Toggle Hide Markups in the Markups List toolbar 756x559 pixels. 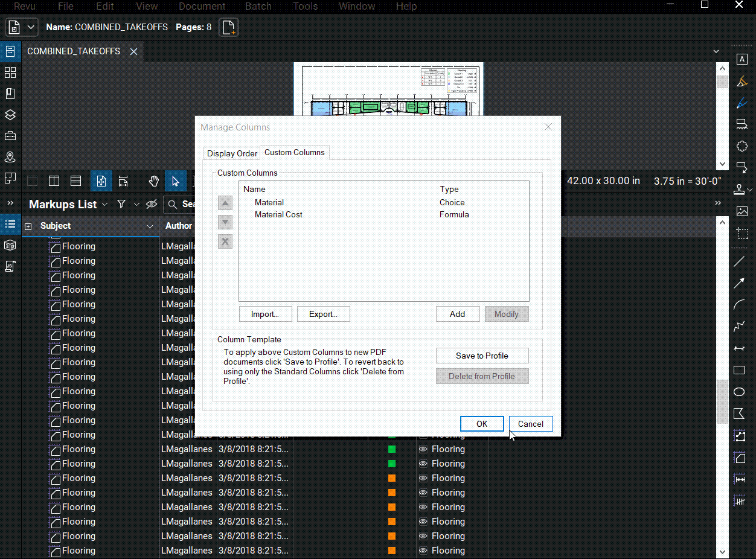[151, 204]
